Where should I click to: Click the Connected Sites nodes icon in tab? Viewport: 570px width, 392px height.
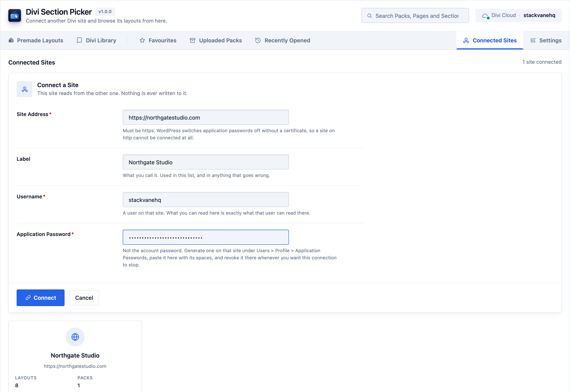pyautogui.click(x=466, y=40)
